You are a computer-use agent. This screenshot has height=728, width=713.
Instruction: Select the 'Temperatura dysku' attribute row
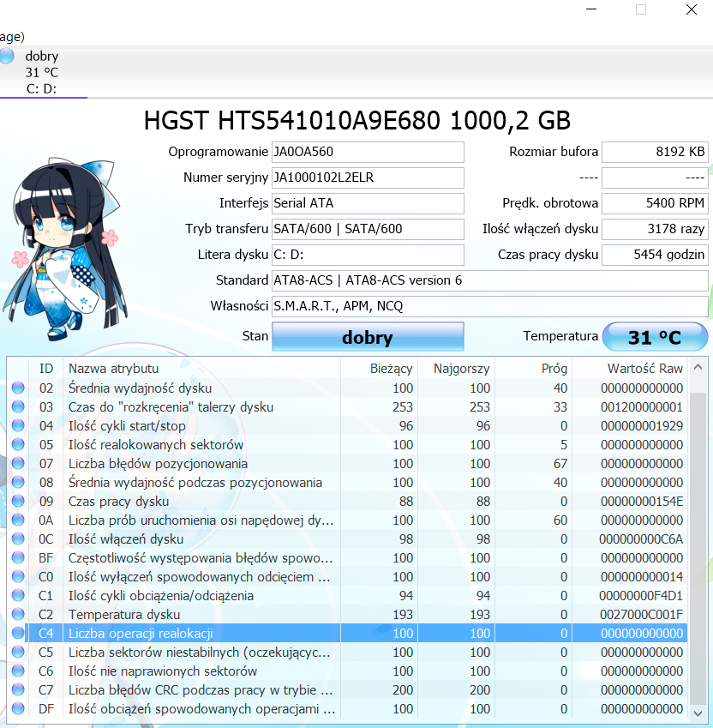(347, 614)
